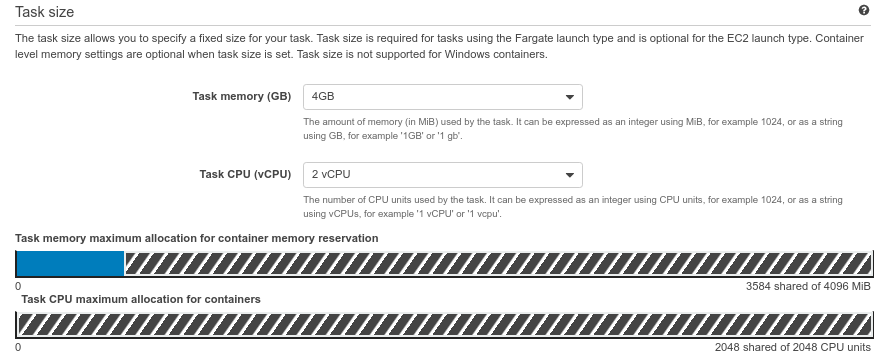Click the zero marker under the memory bar

18,286
